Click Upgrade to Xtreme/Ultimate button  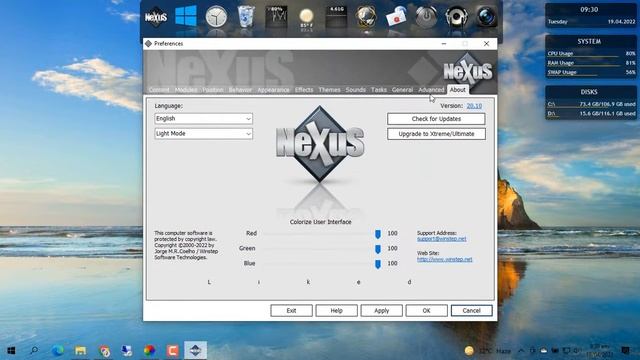pos(436,134)
